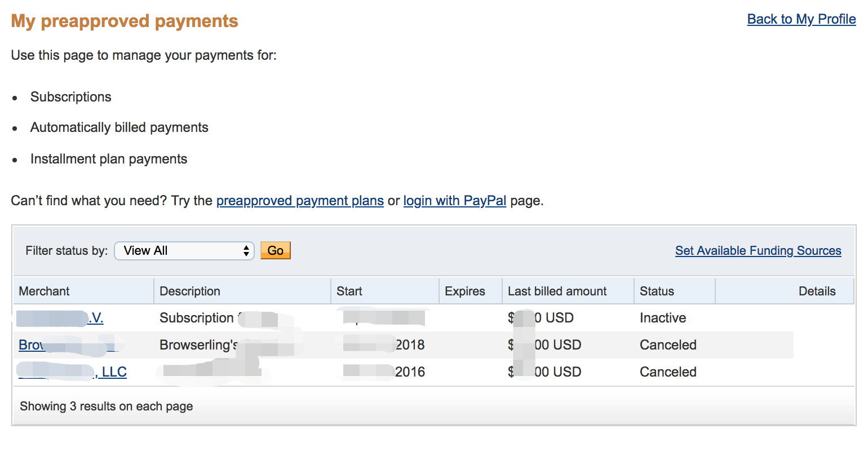Image resolution: width=868 pixels, height=451 pixels.
Task: Open the Back to My Profile link
Action: pyautogui.click(x=801, y=19)
